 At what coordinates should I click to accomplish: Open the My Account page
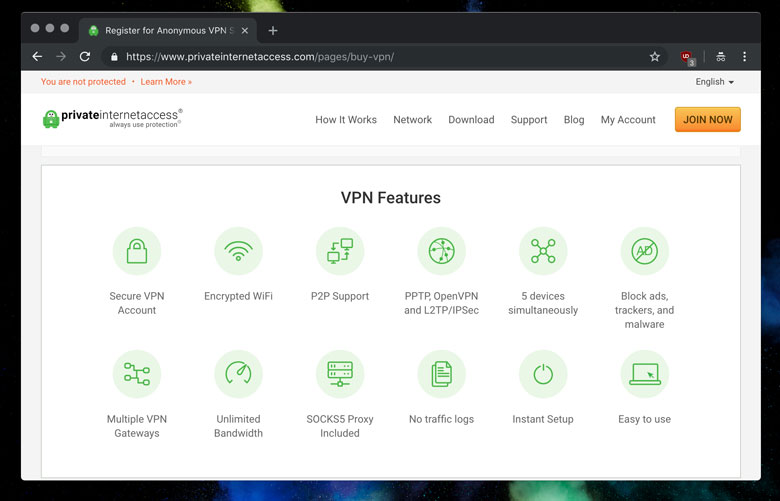coord(628,119)
